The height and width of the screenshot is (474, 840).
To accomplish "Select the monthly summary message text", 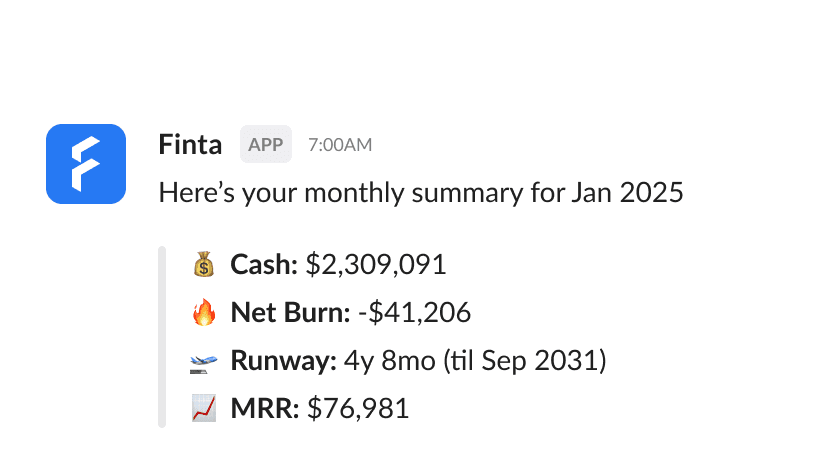I will click(421, 193).
